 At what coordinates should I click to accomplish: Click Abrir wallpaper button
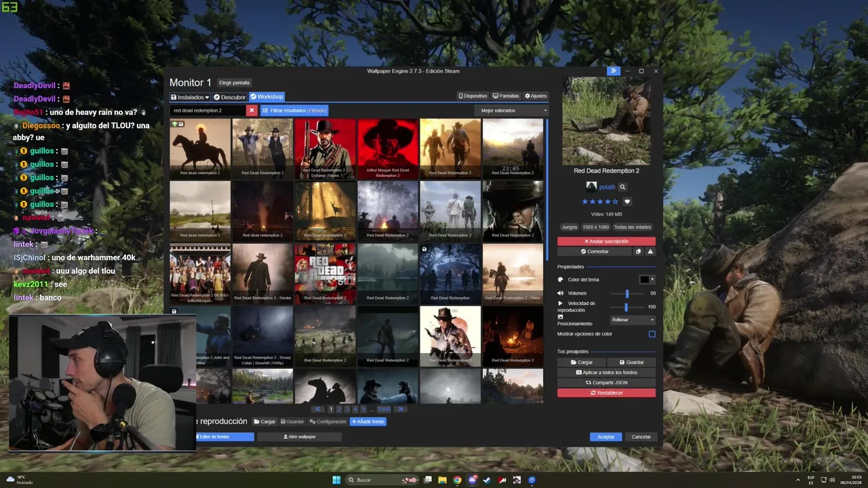coord(299,437)
